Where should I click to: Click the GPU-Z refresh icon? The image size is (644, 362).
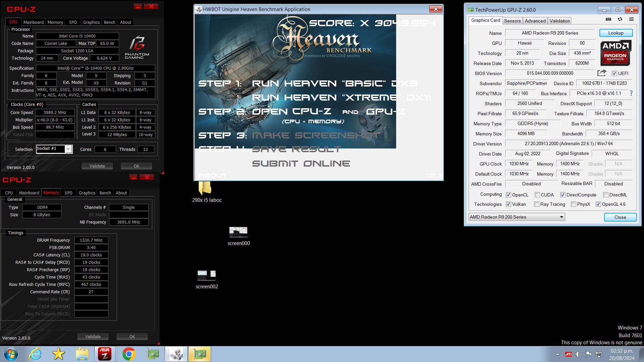(620, 19)
